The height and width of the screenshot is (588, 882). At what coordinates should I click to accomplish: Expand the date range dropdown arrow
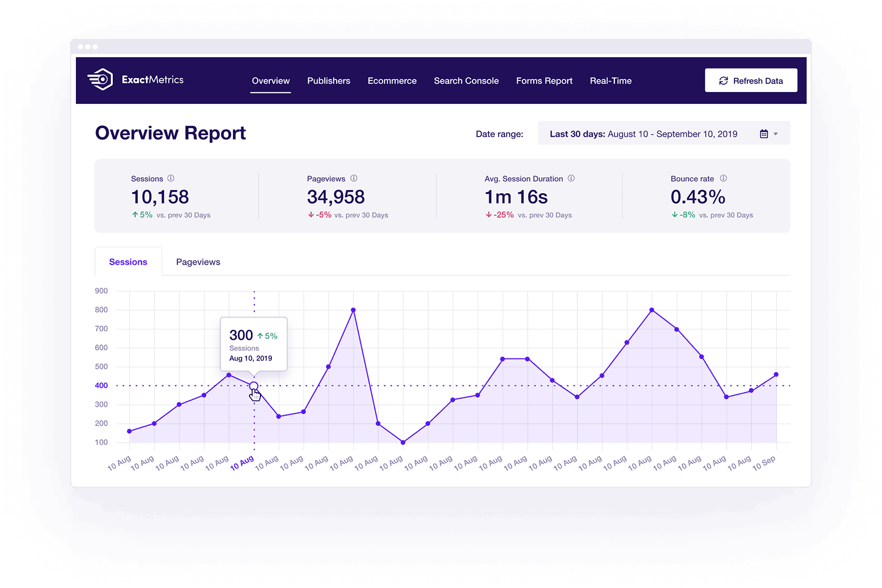click(776, 134)
